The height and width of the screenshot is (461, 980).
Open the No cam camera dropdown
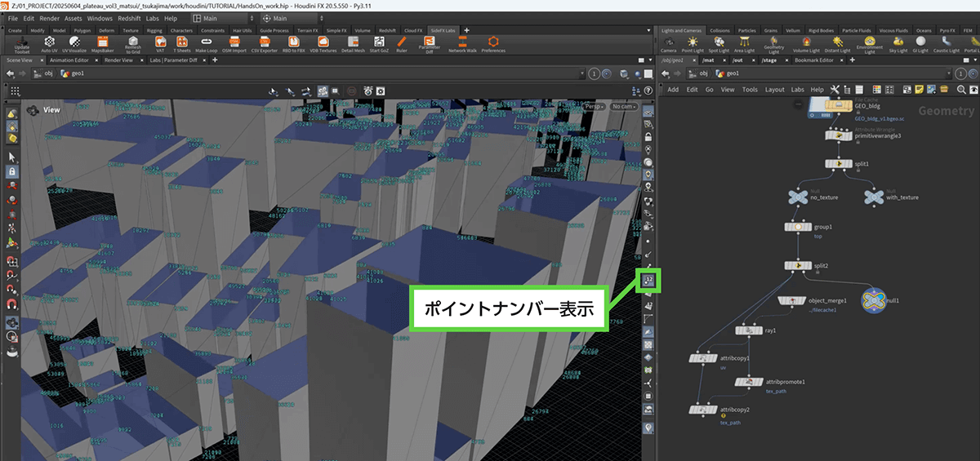tap(624, 107)
